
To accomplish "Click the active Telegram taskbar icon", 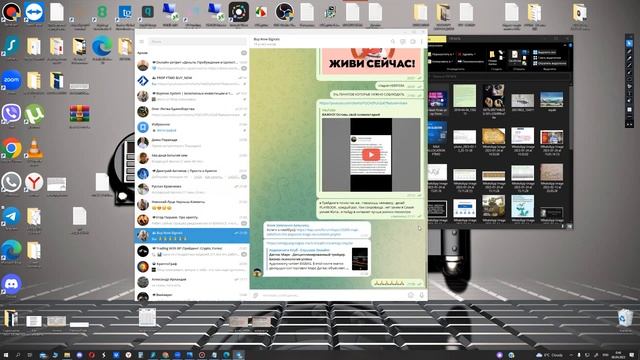I will point(238,355).
